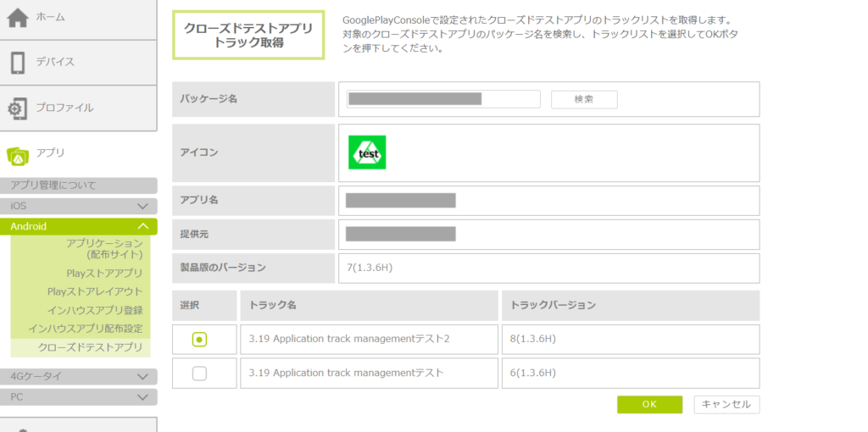Open インハウスアプリ配布設定 menu item
This screenshot has width=868, height=432.
coord(85,329)
